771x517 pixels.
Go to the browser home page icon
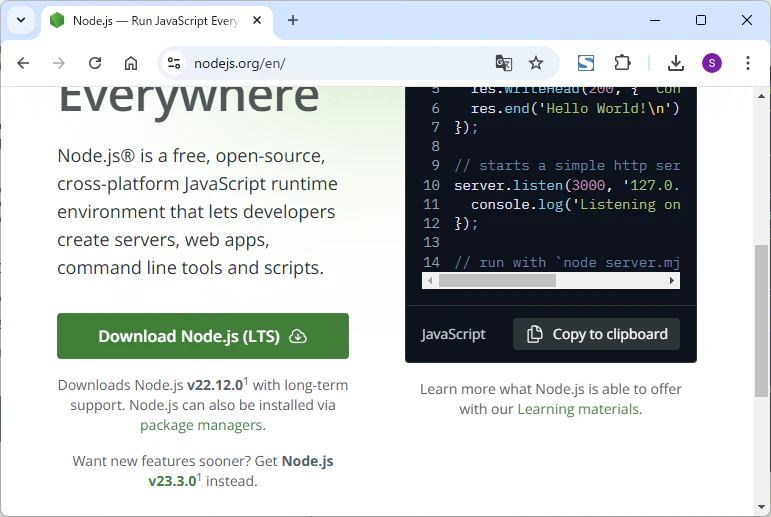coord(131,63)
